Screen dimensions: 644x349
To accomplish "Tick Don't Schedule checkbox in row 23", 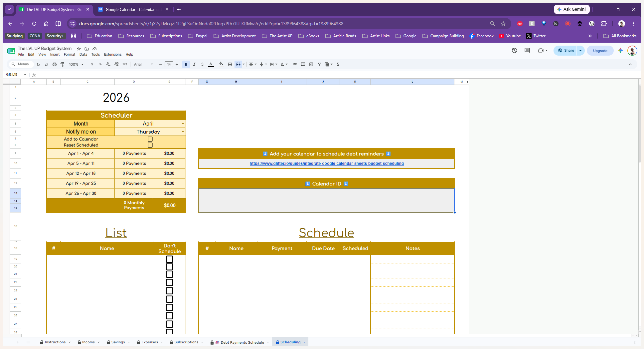I will point(169,291).
